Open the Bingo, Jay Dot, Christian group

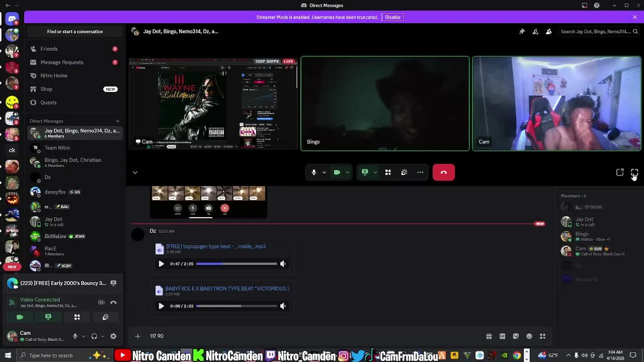click(74, 162)
